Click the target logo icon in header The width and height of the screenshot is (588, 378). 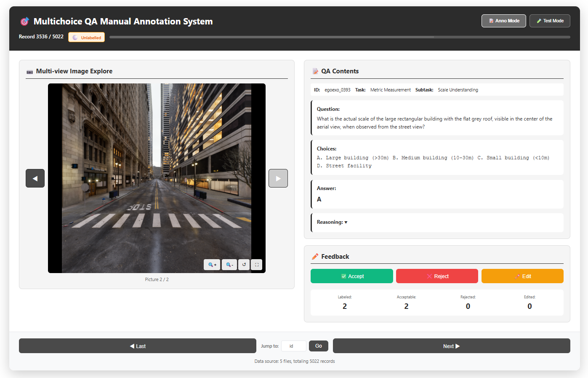click(x=25, y=21)
